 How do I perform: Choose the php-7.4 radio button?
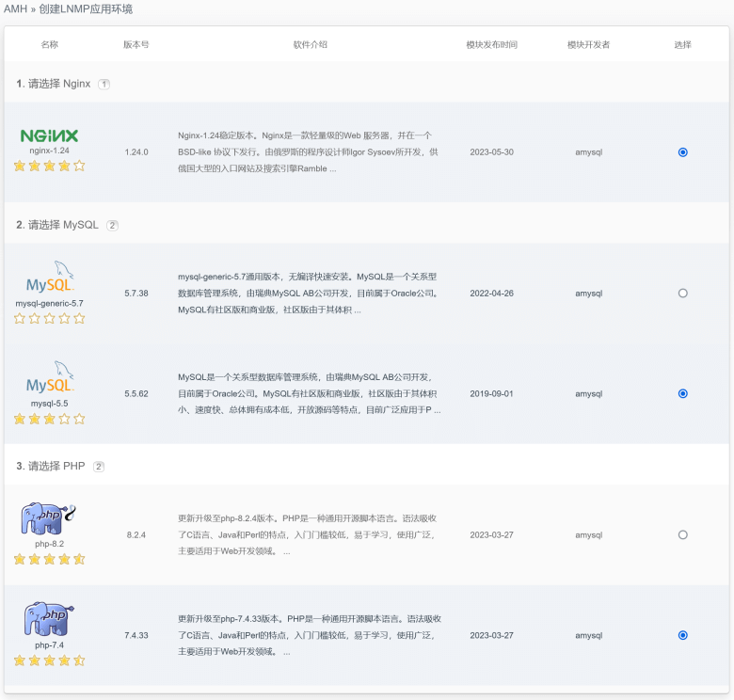coord(682,635)
